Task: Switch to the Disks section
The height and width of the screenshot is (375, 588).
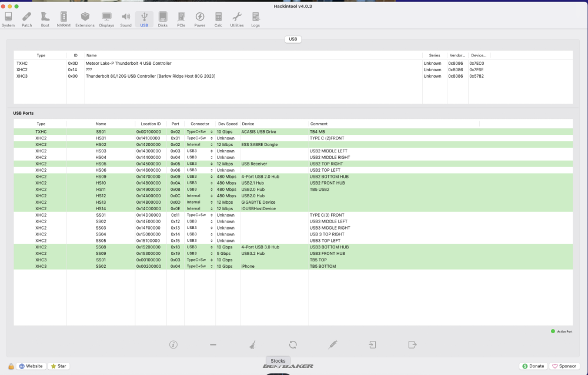Action: click(x=162, y=19)
